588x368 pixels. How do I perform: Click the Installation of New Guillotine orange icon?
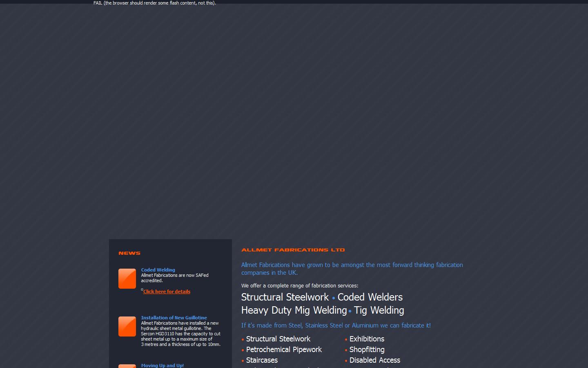(x=127, y=326)
